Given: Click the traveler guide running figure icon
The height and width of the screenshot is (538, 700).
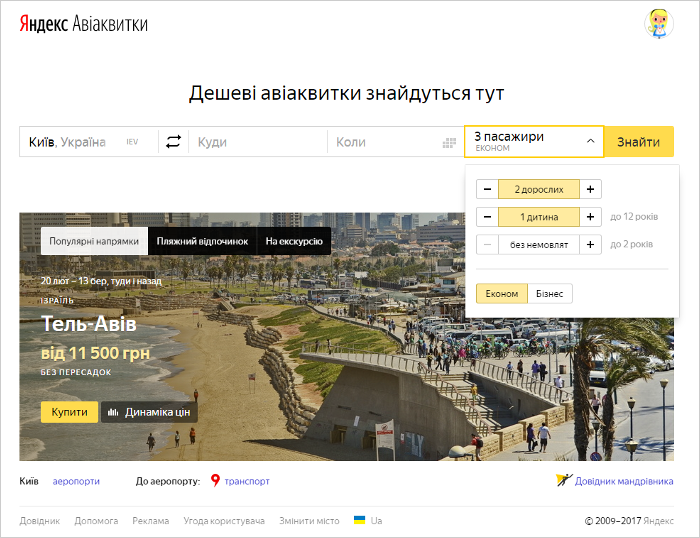Looking at the screenshot, I should click(x=564, y=480).
